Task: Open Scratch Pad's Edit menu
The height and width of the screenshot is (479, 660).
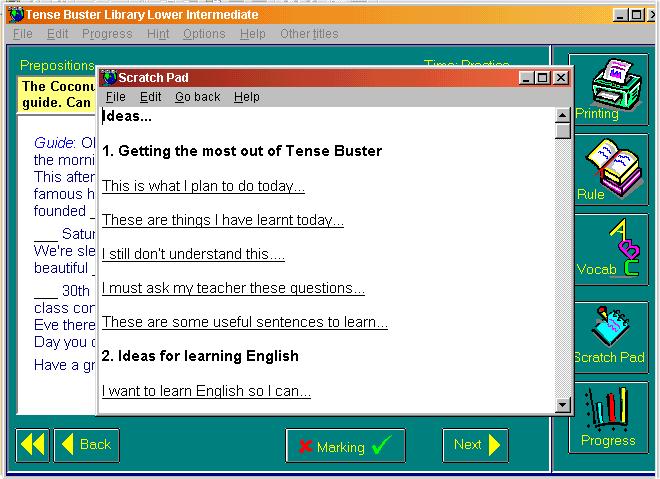Action: click(150, 97)
